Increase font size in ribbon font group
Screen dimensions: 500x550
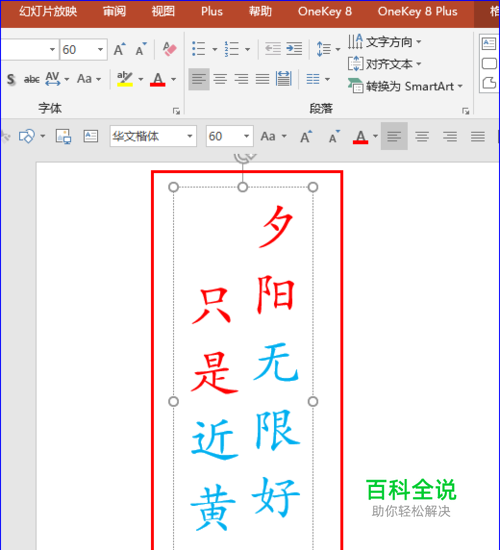click(x=120, y=49)
